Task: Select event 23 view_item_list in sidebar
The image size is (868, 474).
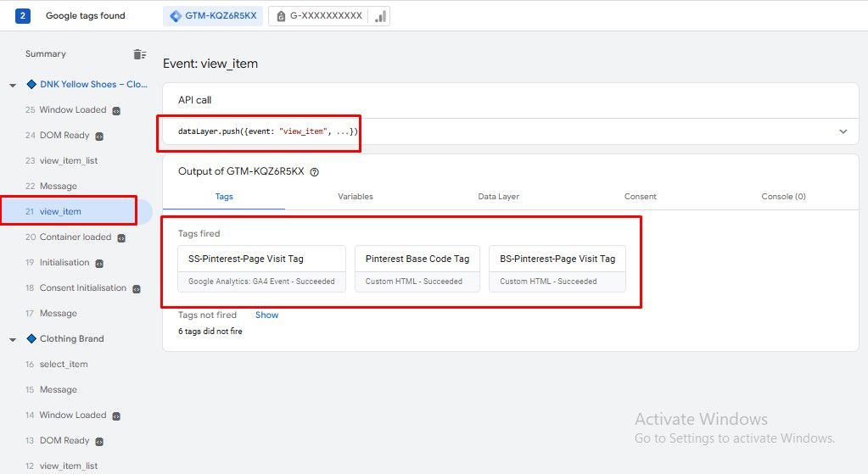Action: coord(68,160)
